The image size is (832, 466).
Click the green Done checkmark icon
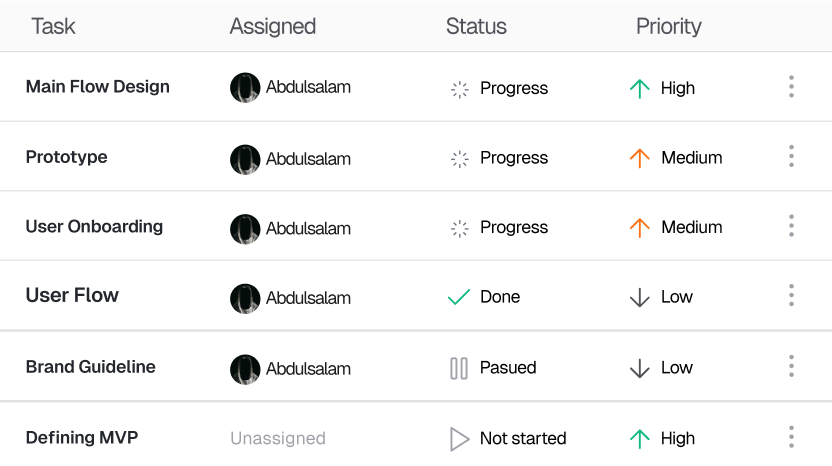pyautogui.click(x=459, y=297)
